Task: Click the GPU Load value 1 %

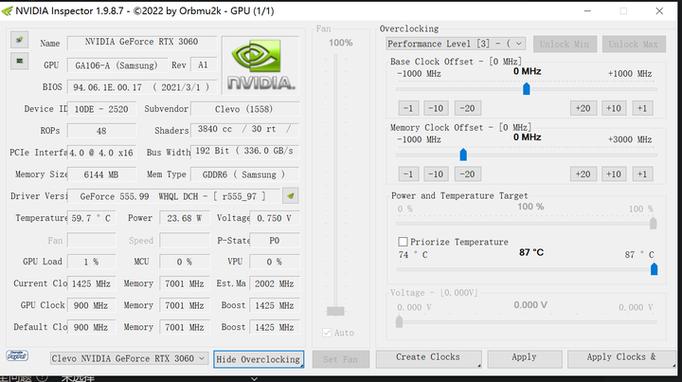Action: [x=91, y=262]
